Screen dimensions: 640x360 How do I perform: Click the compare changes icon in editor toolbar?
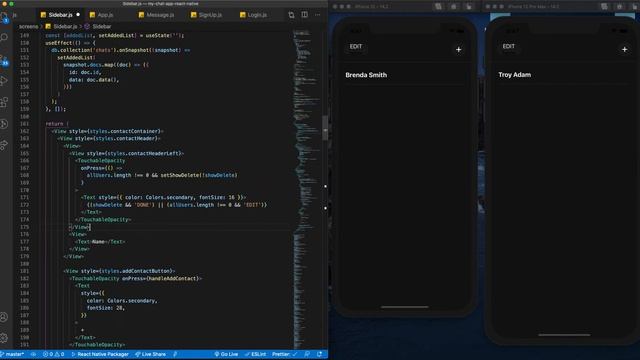(291, 15)
